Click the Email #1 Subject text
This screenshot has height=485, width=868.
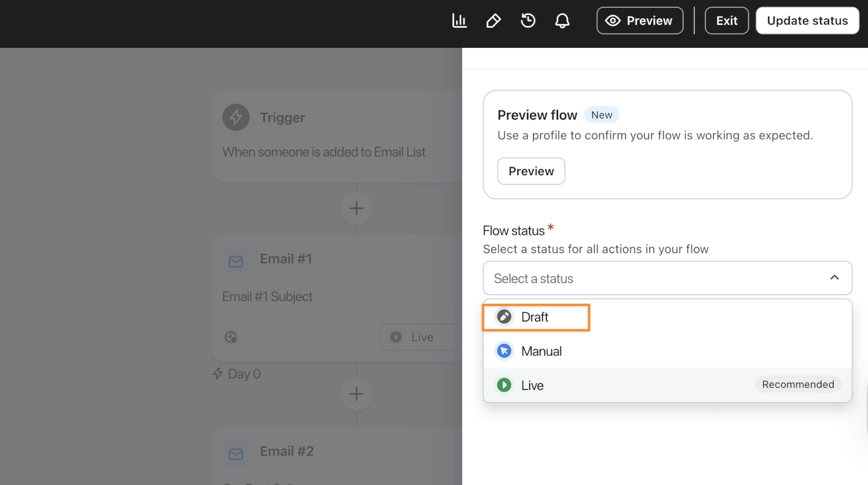pyautogui.click(x=267, y=296)
